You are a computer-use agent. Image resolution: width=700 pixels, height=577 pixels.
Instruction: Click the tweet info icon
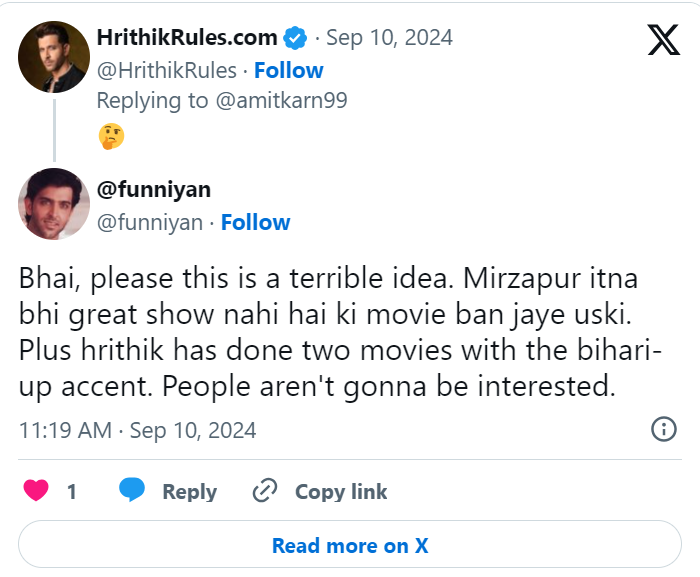click(663, 430)
